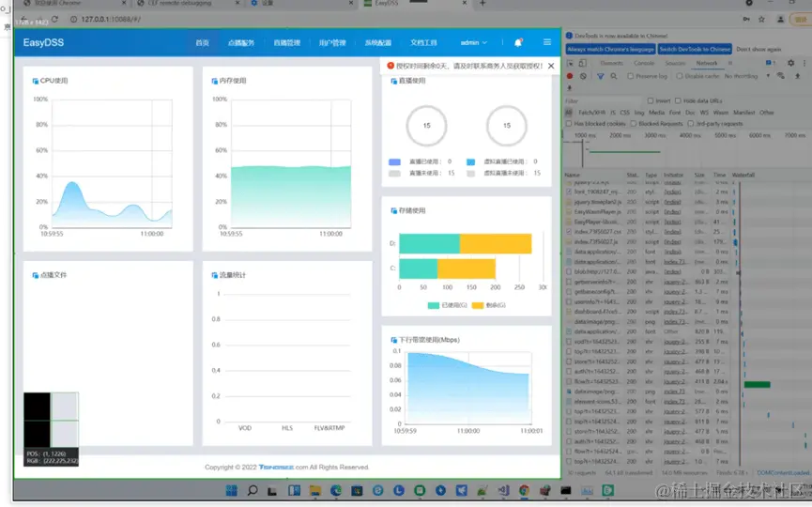Viewport: 812px width, 507px height.
Task: Open the hamburger menu in EasyDSS header
Action: pyautogui.click(x=547, y=42)
